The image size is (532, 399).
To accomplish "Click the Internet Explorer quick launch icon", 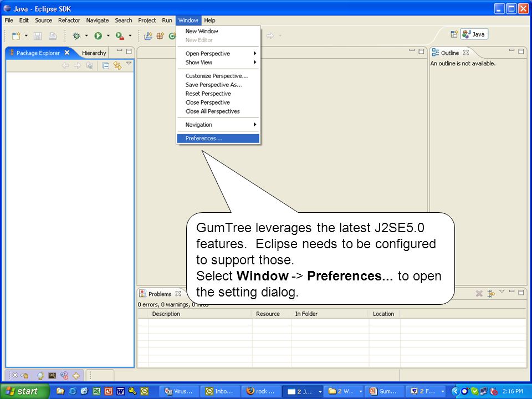I will [x=72, y=391].
